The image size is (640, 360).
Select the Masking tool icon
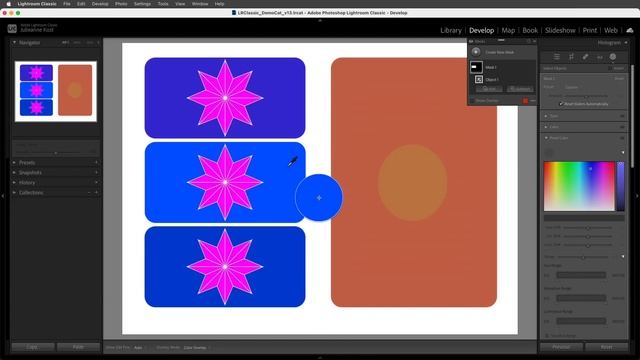point(613,57)
